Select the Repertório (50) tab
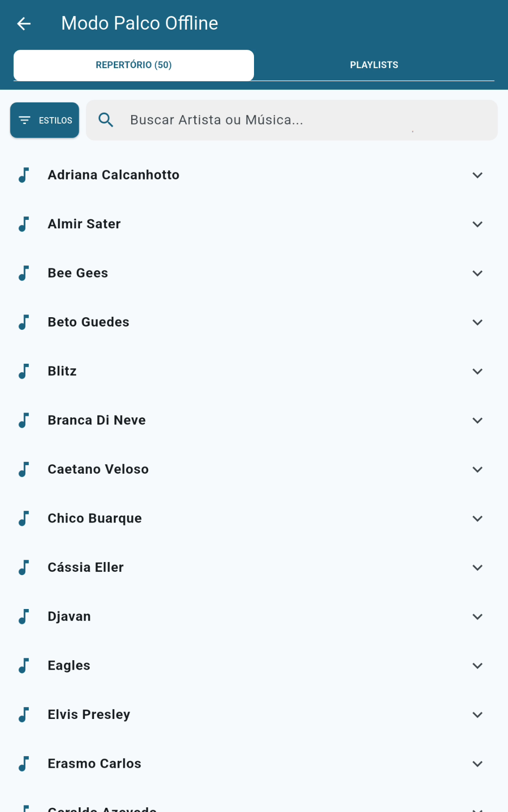 [134, 65]
